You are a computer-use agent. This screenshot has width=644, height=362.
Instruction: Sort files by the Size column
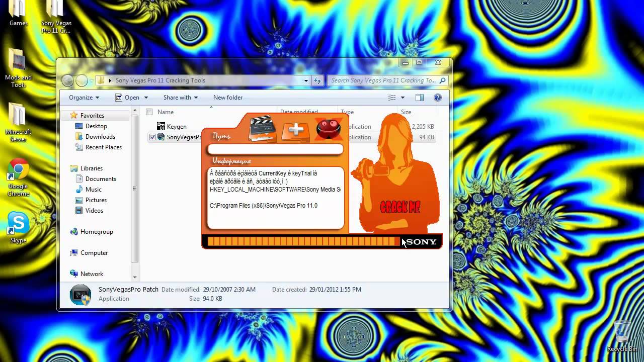(406, 112)
